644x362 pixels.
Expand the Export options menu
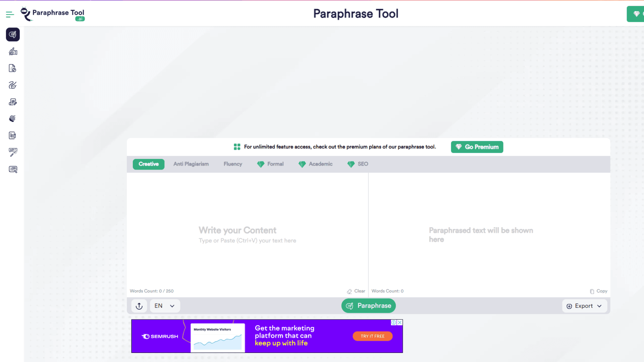(584, 306)
